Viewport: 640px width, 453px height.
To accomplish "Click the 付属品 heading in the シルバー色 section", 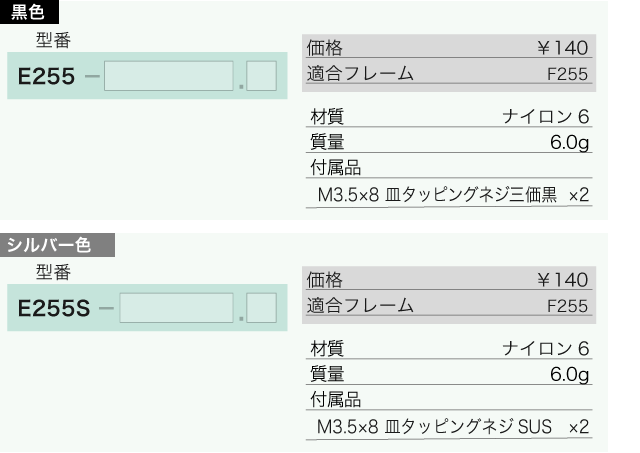I will 335,399.
